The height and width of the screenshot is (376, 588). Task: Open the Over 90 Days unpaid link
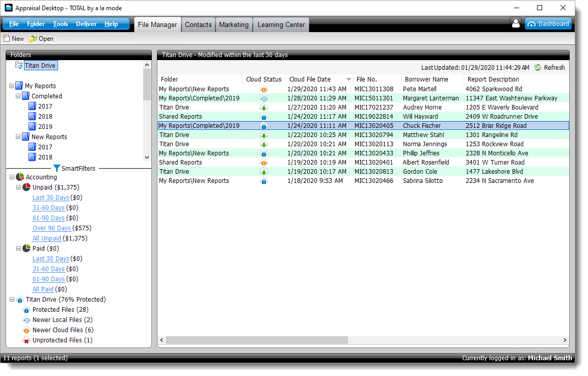(51, 228)
